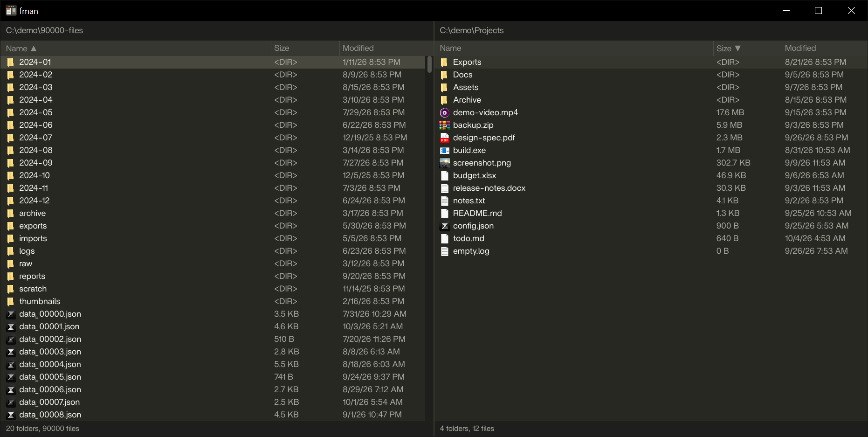Sort left pane by Name column header
868x437 pixels.
(x=136, y=48)
